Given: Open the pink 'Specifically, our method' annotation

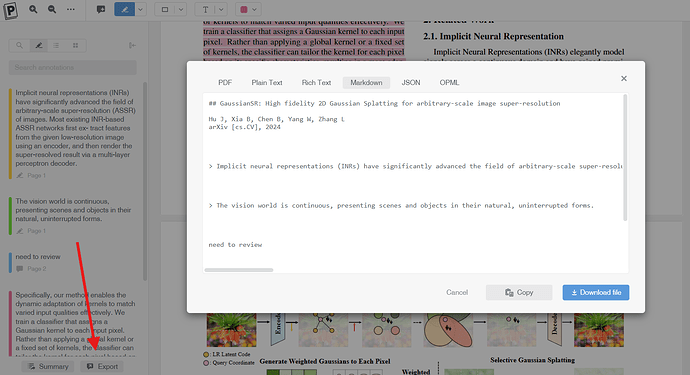Looking at the screenshot, I should pyautogui.click(x=73, y=323).
